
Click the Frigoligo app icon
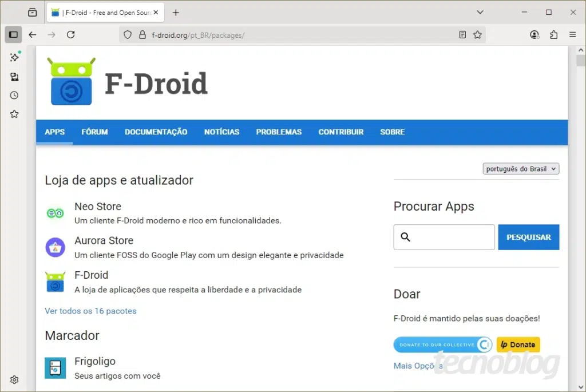[55, 368]
